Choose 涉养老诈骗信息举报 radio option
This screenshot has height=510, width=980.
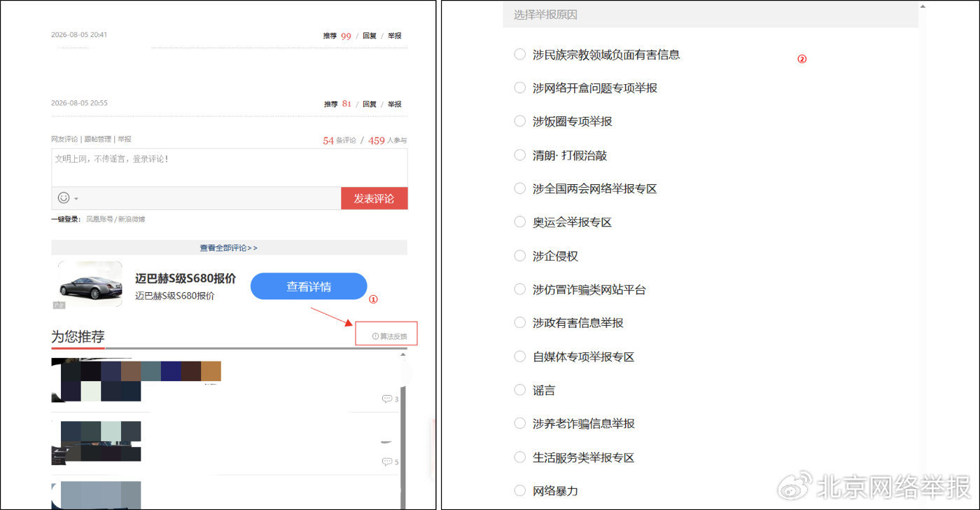pos(519,424)
